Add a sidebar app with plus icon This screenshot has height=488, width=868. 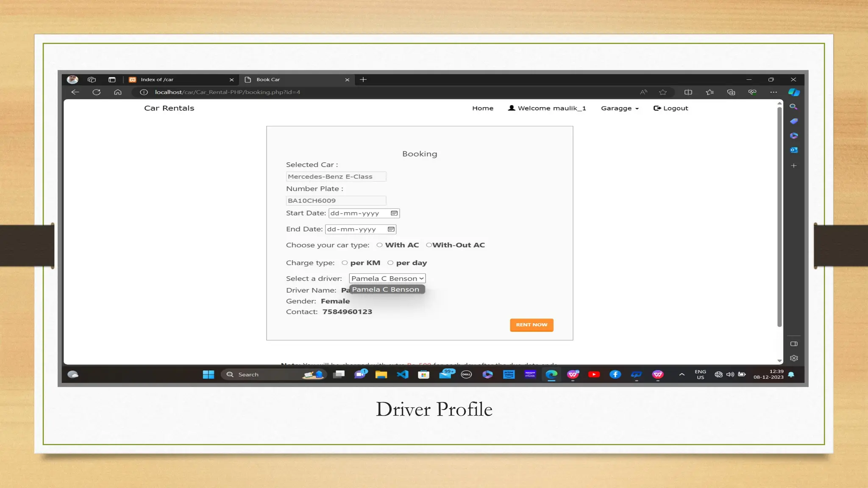(x=794, y=166)
